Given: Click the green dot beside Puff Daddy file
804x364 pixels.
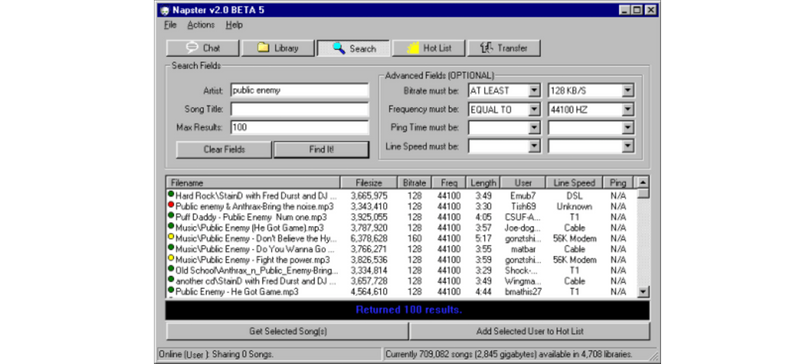Looking at the screenshot, I should point(171,216).
